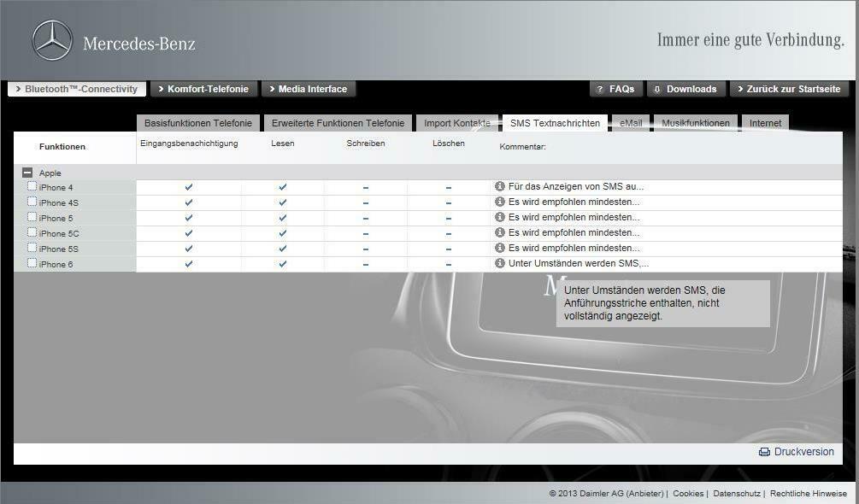Click the info icon in iPhone 6 row

pyautogui.click(x=500, y=263)
